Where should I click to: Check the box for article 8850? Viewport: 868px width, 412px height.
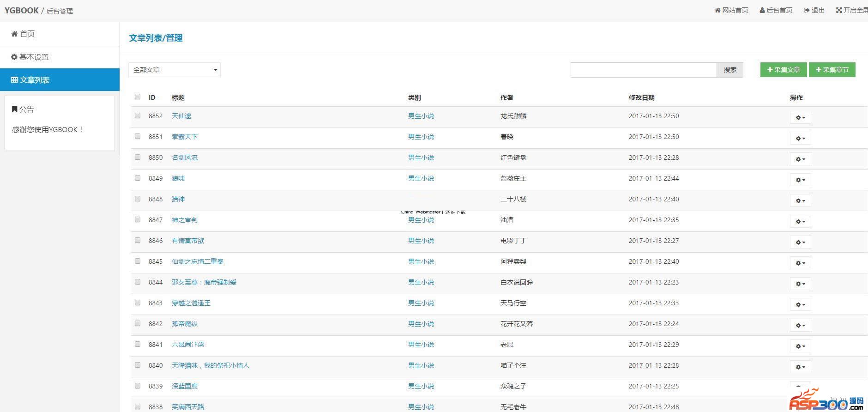(x=138, y=157)
